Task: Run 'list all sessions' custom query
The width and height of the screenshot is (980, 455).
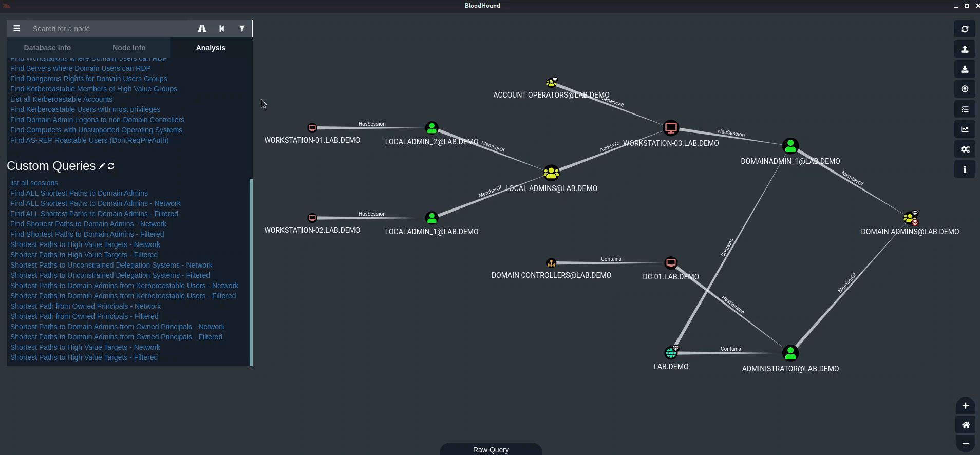Action: click(x=34, y=183)
